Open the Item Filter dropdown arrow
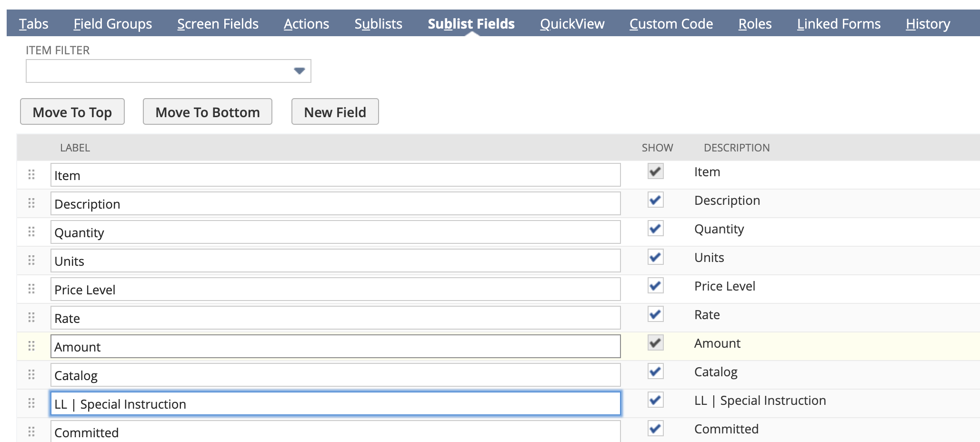This screenshot has height=442, width=980. [x=299, y=71]
